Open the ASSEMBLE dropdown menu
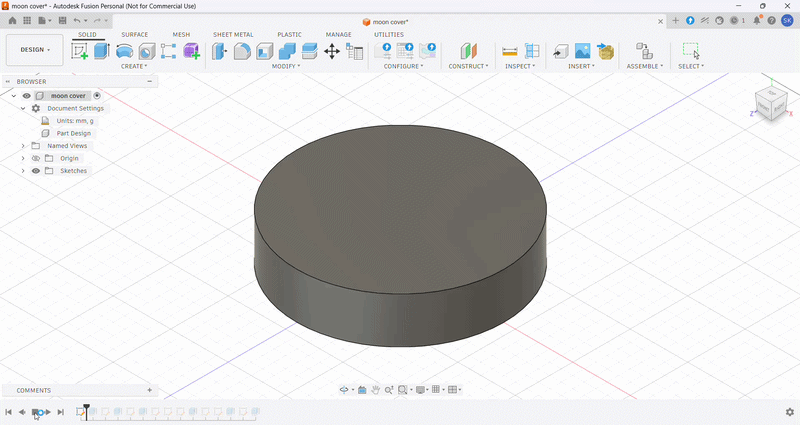This screenshot has height=425, width=800. click(x=645, y=66)
